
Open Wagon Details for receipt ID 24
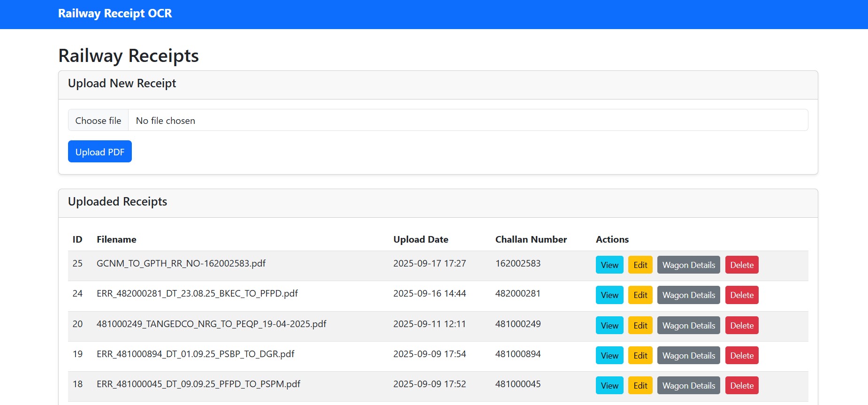[688, 295]
